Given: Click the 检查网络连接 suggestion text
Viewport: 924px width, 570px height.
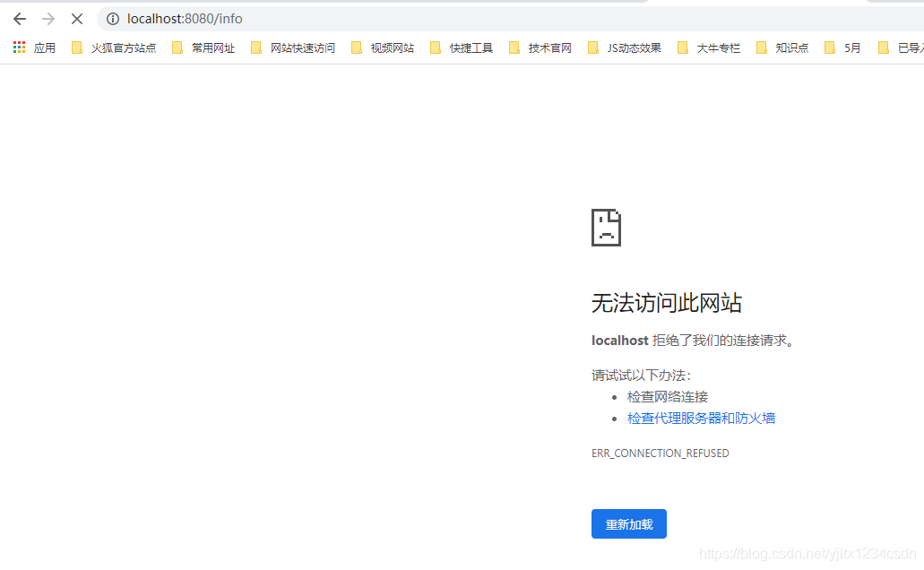Looking at the screenshot, I should [x=668, y=397].
